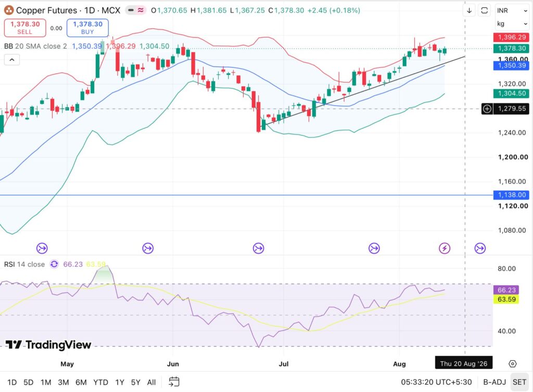Select the 5D range
Screen dimensions: 533x392
click(28, 382)
